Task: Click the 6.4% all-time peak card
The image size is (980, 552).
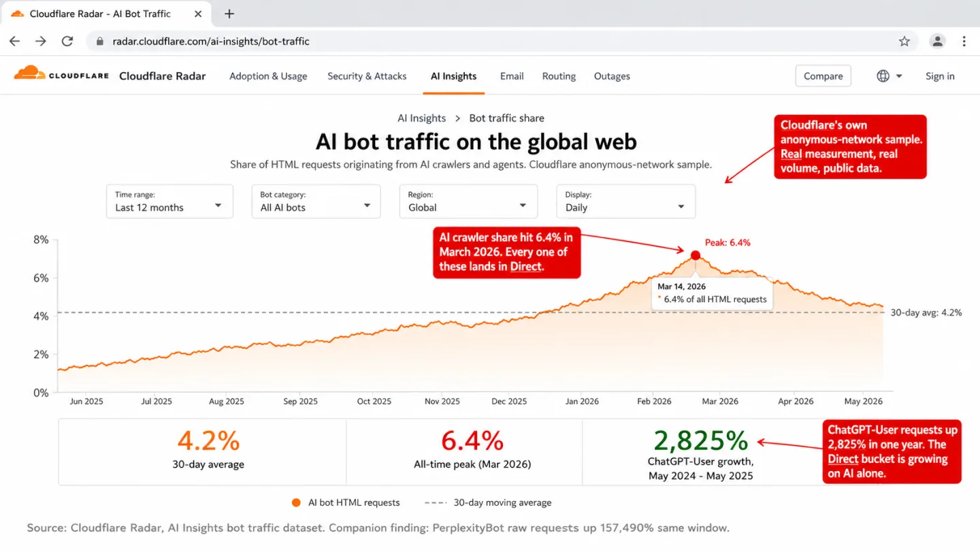Action: (464, 452)
